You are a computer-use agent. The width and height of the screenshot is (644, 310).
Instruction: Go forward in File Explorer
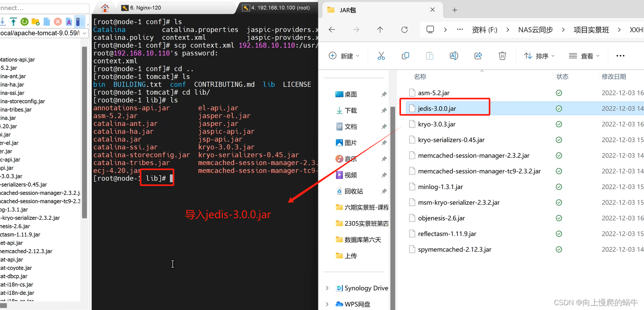356,29
